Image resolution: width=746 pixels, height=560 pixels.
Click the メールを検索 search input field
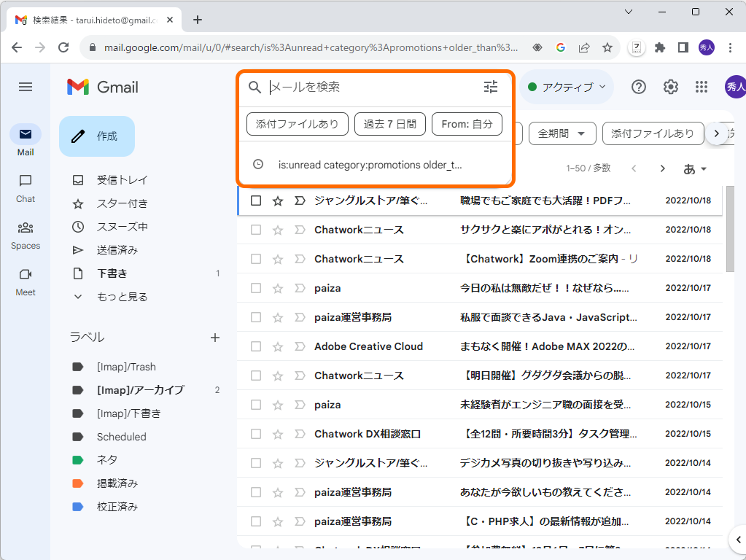point(328,87)
